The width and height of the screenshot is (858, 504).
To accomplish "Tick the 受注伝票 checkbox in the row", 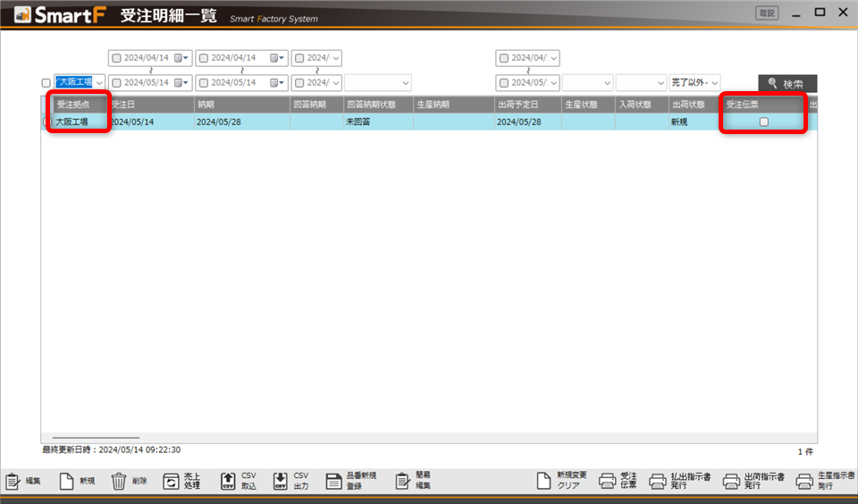I will 763,122.
